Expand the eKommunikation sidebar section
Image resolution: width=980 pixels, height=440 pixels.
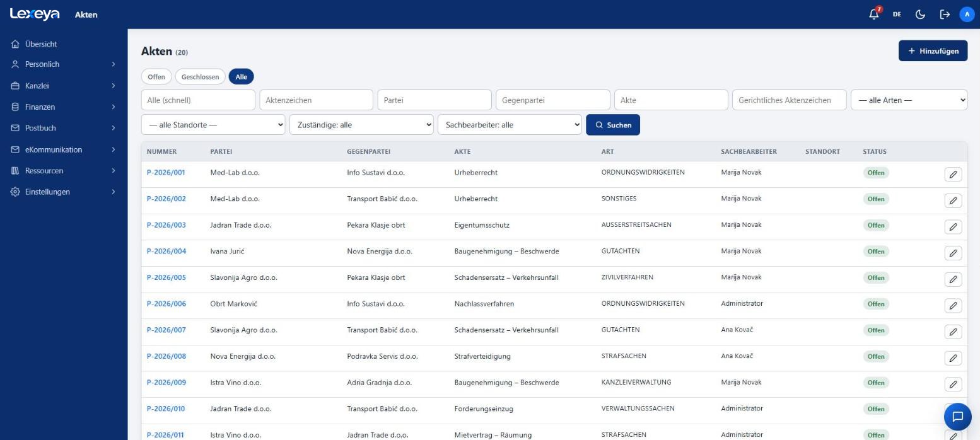pyautogui.click(x=64, y=149)
